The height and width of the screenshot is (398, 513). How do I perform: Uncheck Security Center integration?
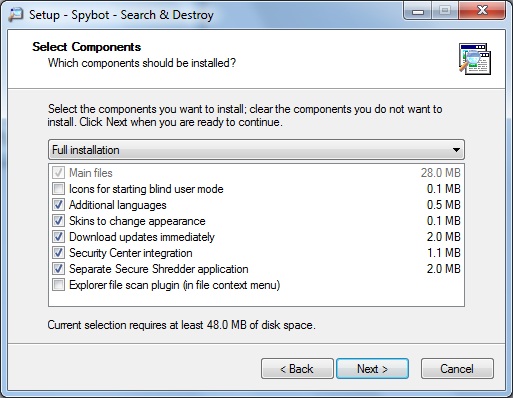pos(58,253)
